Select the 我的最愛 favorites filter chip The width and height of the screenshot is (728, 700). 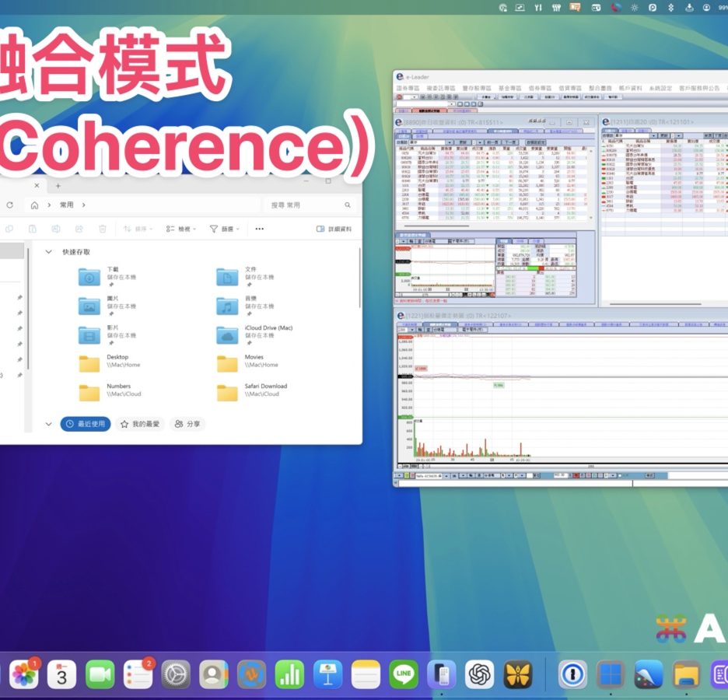pyautogui.click(x=140, y=424)
